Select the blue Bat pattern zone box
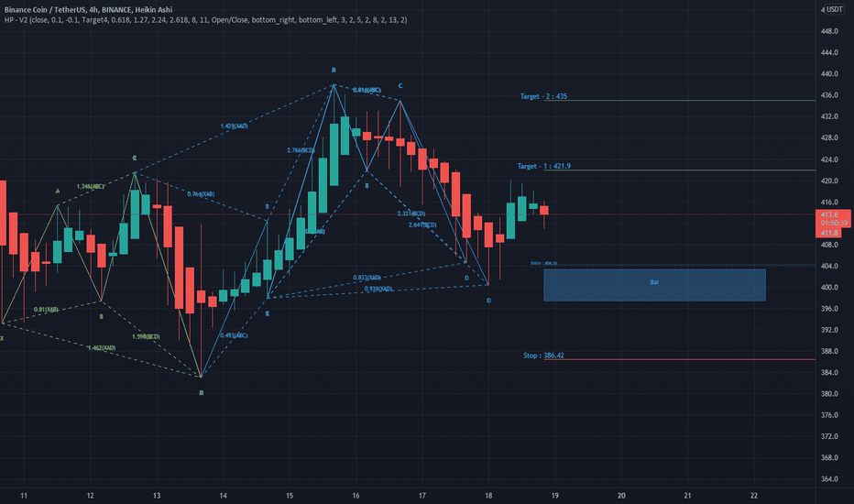854x504 pixels. [x=654, y=285]
